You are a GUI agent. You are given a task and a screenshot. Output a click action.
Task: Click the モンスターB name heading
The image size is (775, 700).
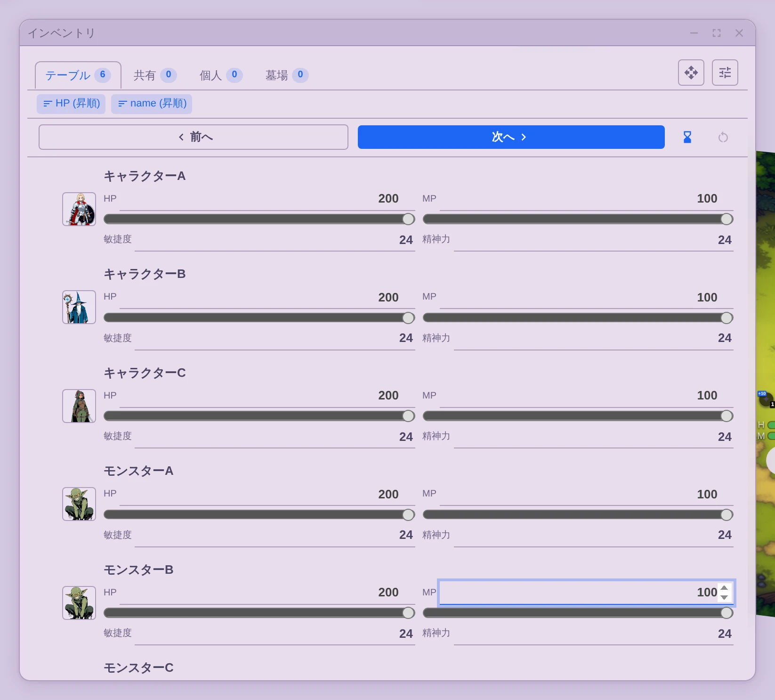[x=138, y=570]
